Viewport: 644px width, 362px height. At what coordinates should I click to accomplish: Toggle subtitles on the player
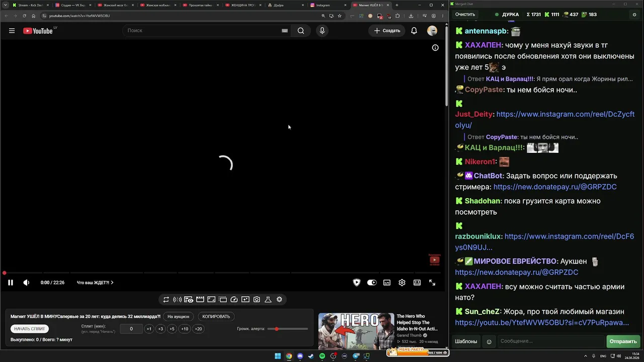387,283
